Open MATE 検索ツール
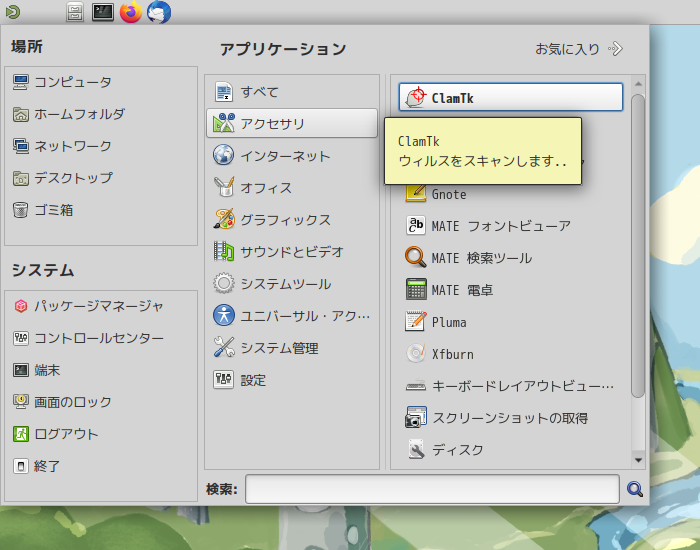Screen dimensions: 700x550 click(510, 258)
